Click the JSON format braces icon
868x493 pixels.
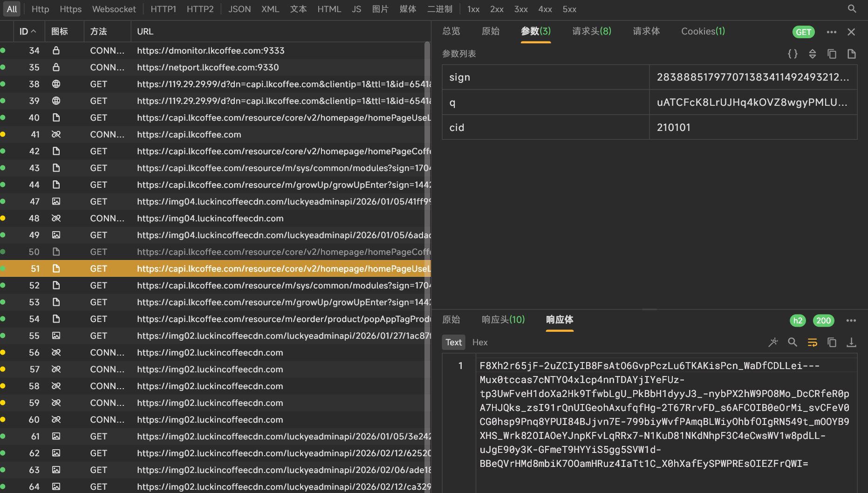[x=793, y=54]
